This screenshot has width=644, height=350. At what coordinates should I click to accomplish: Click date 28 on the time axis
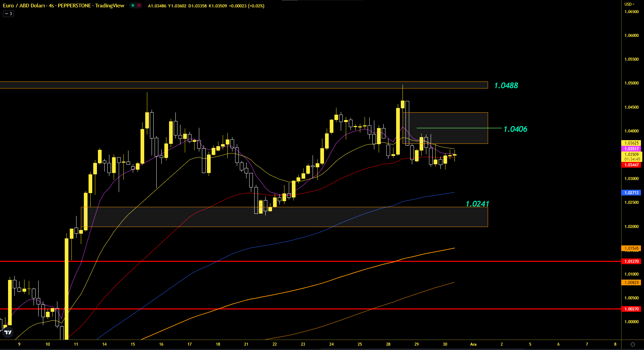pos(388,344)
